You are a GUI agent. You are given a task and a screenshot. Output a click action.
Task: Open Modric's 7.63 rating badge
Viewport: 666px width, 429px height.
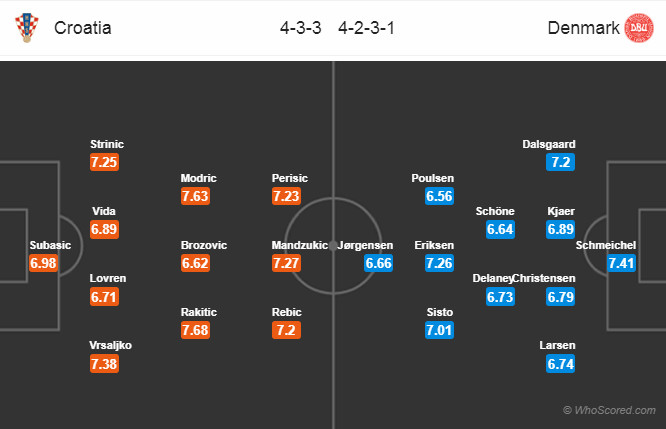195,197
